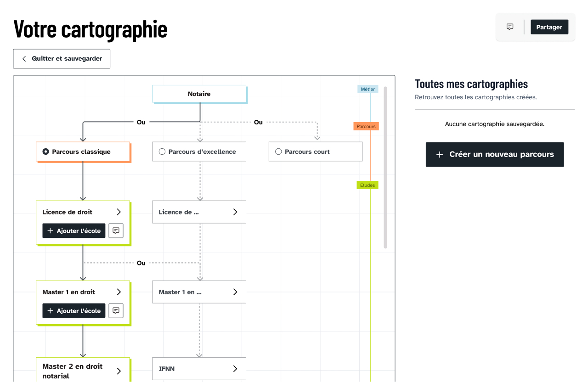Choose the Parcours court radio option
Screen dimensions: 588x382
(278, 152)
